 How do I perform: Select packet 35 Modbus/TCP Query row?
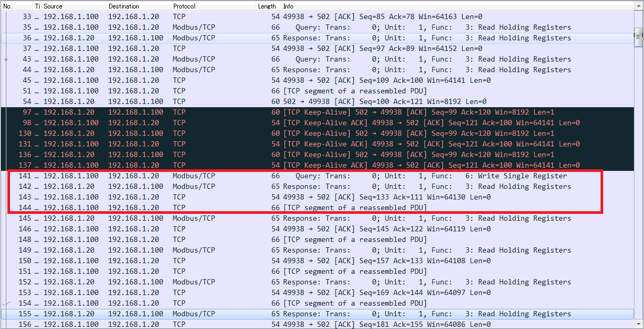coord(317,27)
